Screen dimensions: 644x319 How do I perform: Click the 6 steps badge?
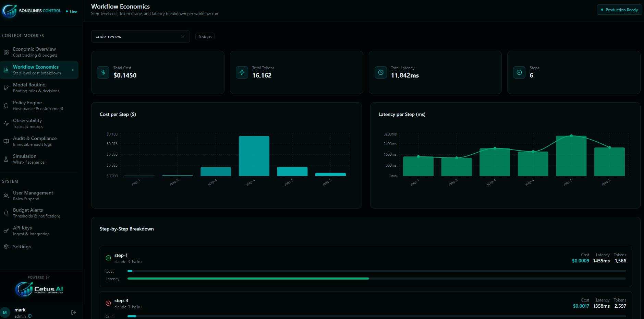tap(205, 37)
